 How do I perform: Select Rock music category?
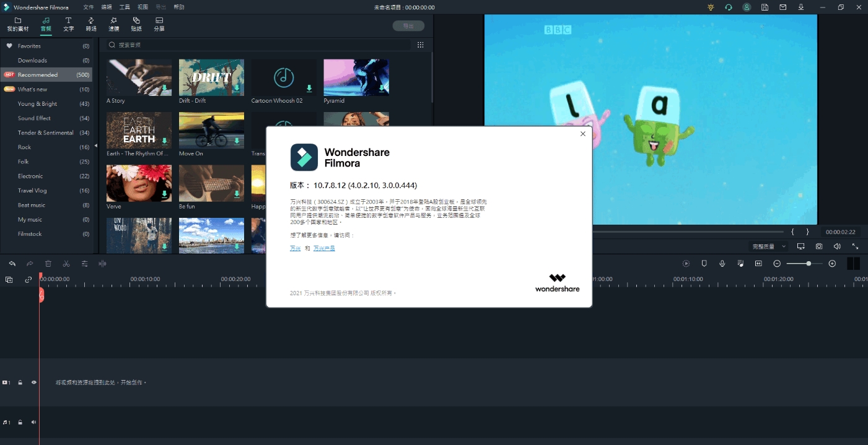point(46,147)
